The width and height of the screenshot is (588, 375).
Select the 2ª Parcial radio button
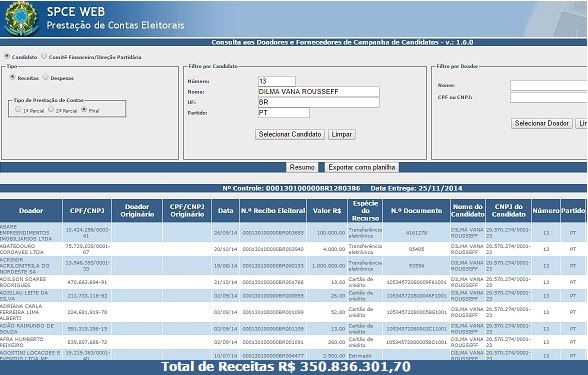click(x=51, y=109)
